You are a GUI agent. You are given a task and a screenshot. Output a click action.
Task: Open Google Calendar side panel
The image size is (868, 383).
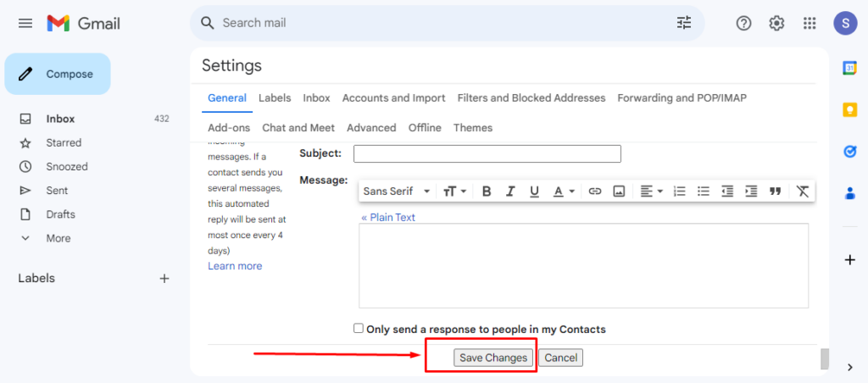849,68
